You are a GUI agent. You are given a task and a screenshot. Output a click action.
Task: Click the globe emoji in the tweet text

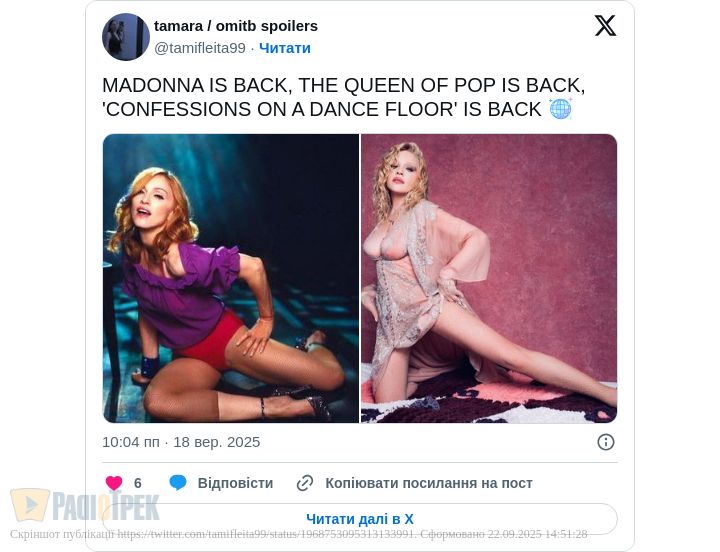coord(560,109)
